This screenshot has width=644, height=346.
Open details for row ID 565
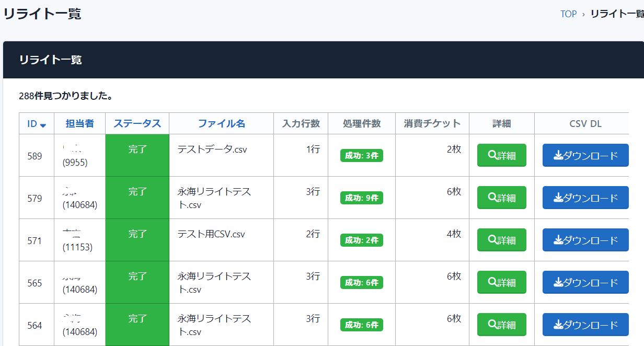(x=501, y=282)
